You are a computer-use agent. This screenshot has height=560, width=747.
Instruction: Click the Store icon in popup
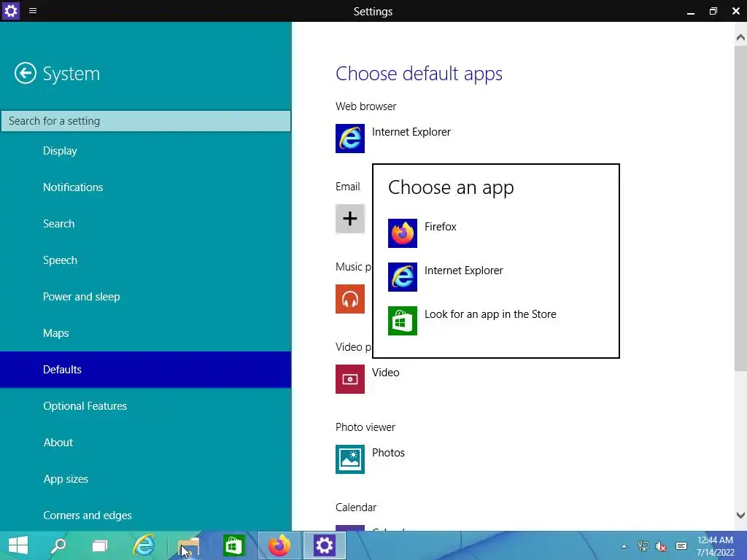(403, 321)
